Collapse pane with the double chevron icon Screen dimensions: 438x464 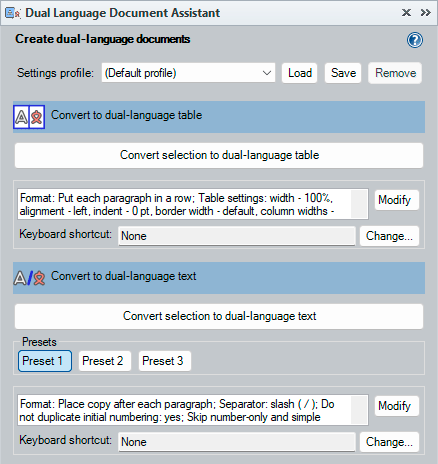tap(425, 13)
